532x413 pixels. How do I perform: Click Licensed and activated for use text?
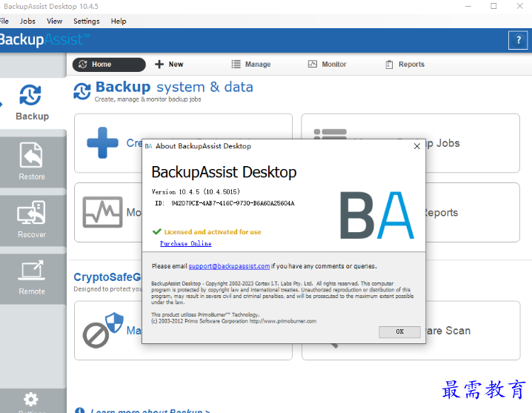[213, 232]
